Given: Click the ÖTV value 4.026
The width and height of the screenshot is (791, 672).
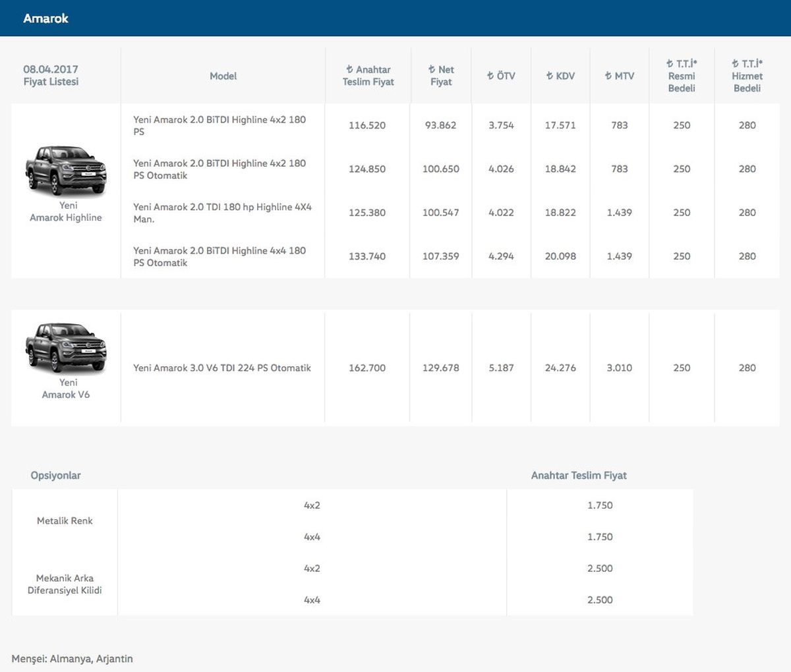Looking at the screenshot, I should 501,169.
